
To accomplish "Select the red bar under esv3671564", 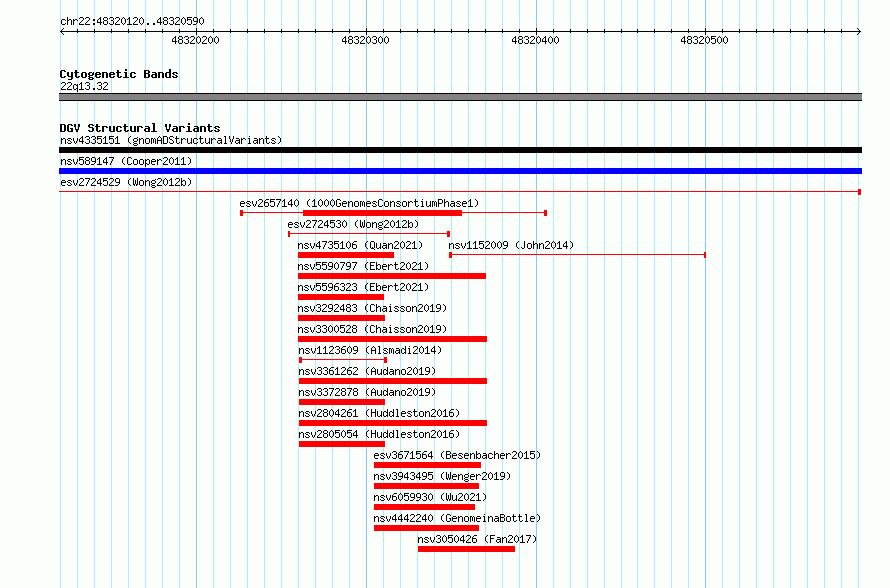I will (x=427, y=465).
